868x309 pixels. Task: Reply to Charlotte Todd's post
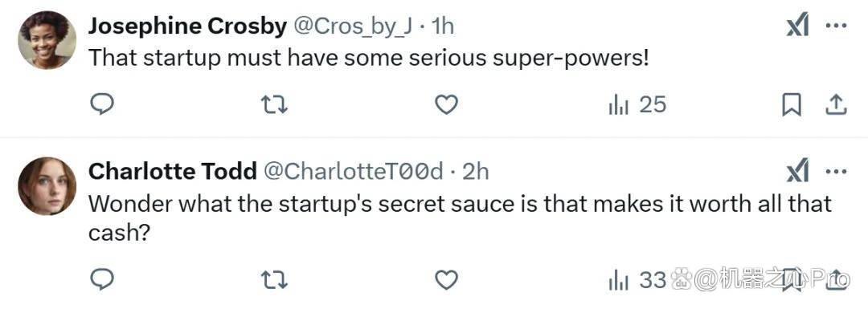click(x=102, y=280)
